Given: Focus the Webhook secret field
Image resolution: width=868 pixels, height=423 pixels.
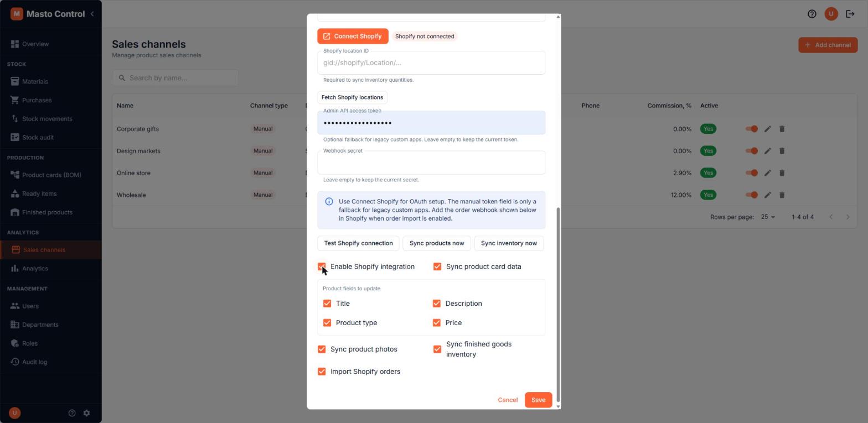Looking at the screenshot, I should pos(431,163).
